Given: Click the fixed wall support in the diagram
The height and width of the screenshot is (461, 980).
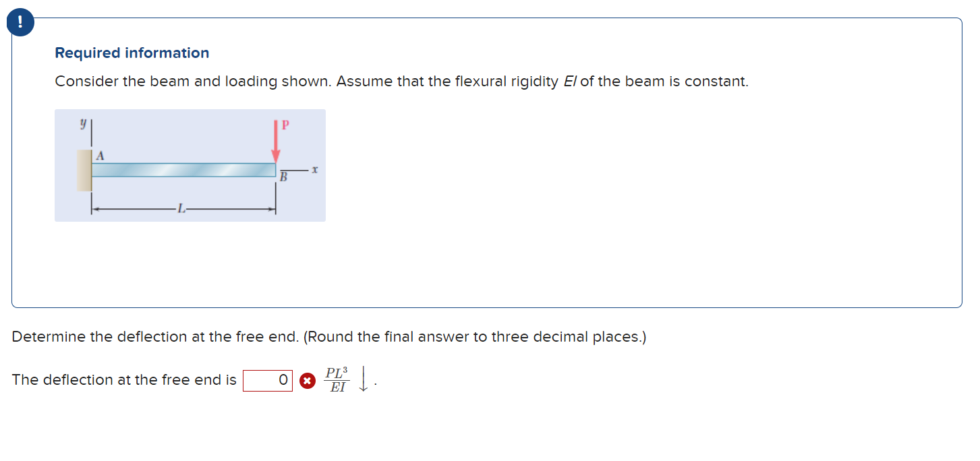Looking at the screenshot, I should point(84,171).
